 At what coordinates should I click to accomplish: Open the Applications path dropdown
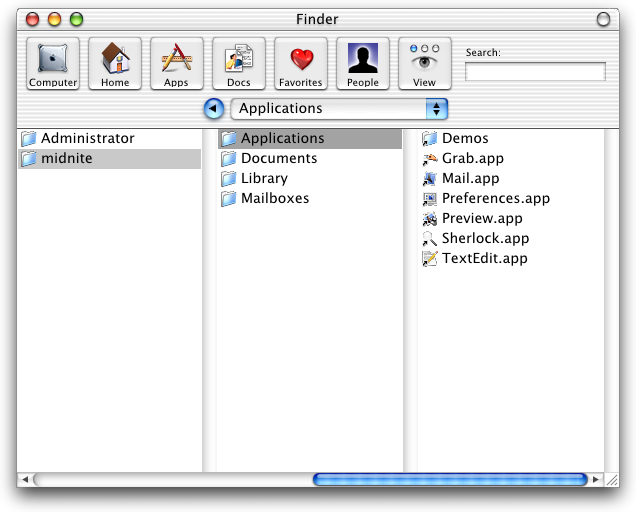pos(339,109)
